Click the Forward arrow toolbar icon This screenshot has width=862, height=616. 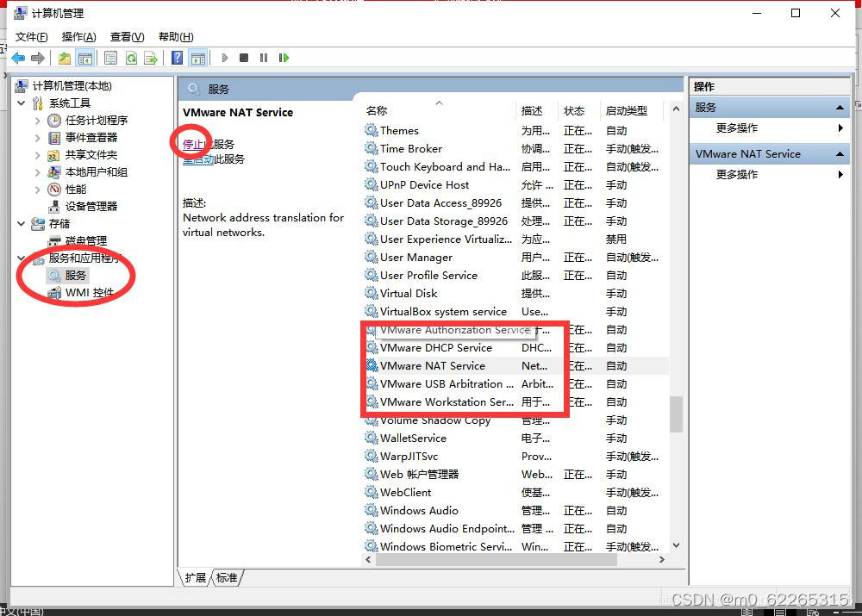[x=38, y=58]
